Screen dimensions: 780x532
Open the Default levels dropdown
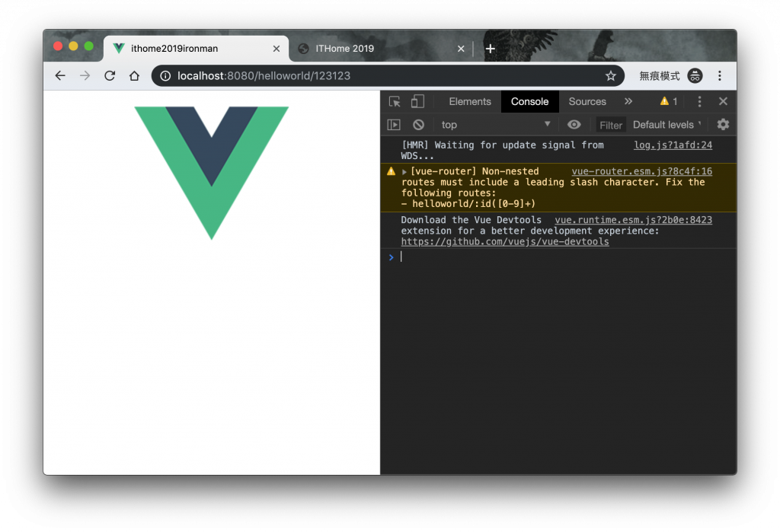tap(667, 125)
